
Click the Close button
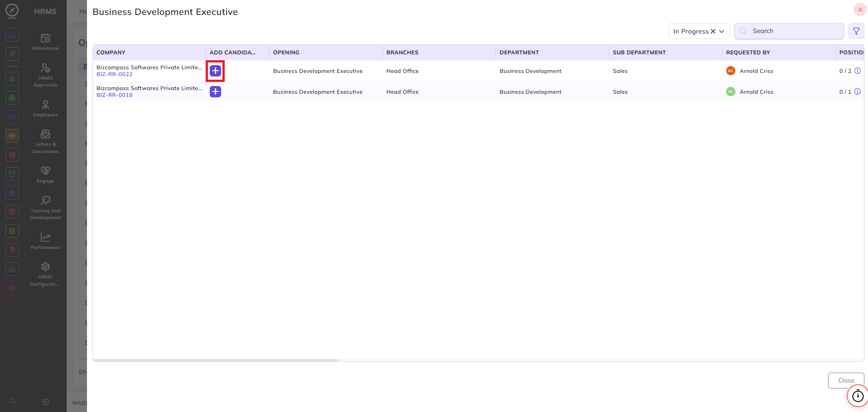coord(846,380)
